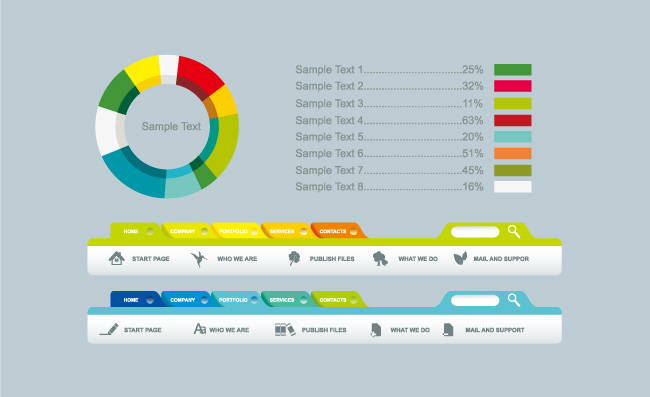The width and height of the screenshot is (650, 397).
Task: Select the orange CONTACTS tab
Action: click(x=337, y=231)
